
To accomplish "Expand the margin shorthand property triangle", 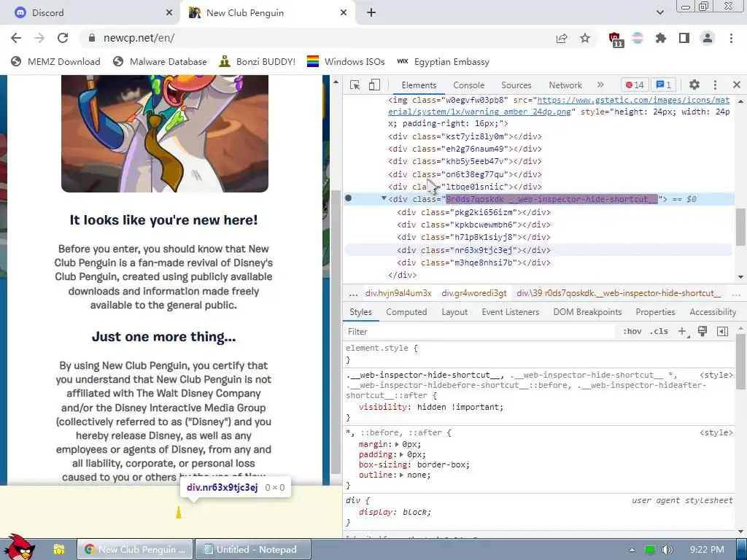I will (x=398, y=444).
